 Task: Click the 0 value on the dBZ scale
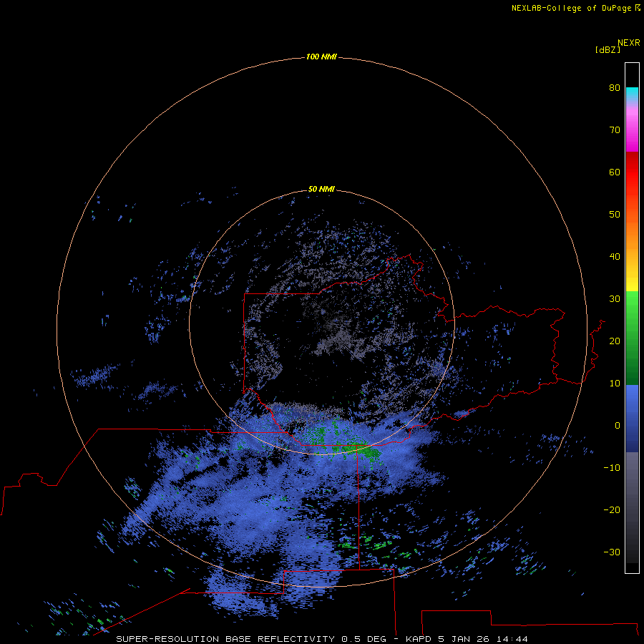(617, 426)
